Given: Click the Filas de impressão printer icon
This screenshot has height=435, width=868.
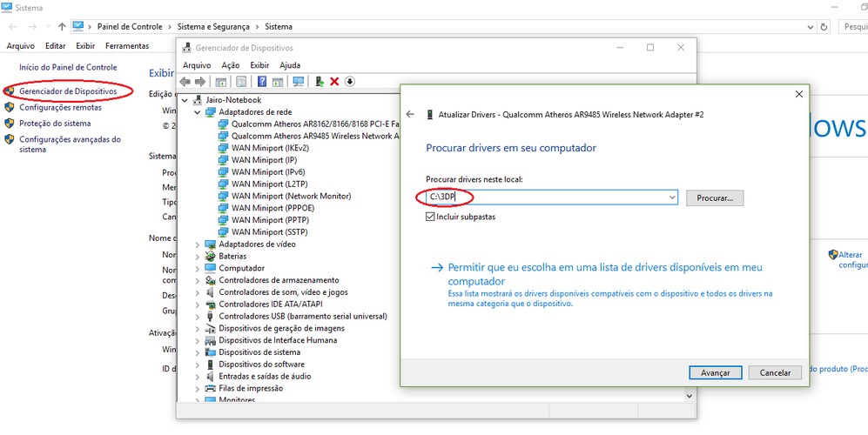Looking at the screenshot, I should pos(211,389).
